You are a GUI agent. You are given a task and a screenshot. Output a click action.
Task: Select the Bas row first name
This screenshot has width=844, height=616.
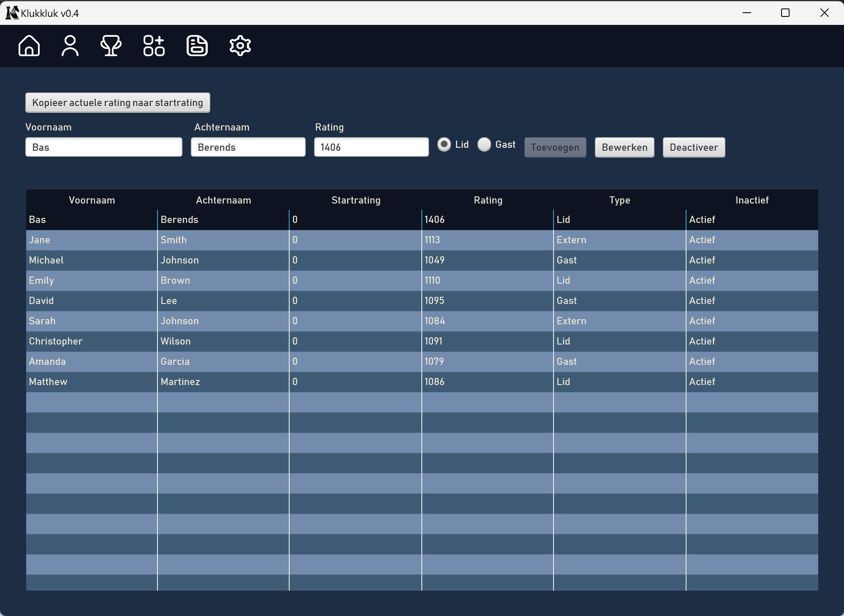[37, 220]
